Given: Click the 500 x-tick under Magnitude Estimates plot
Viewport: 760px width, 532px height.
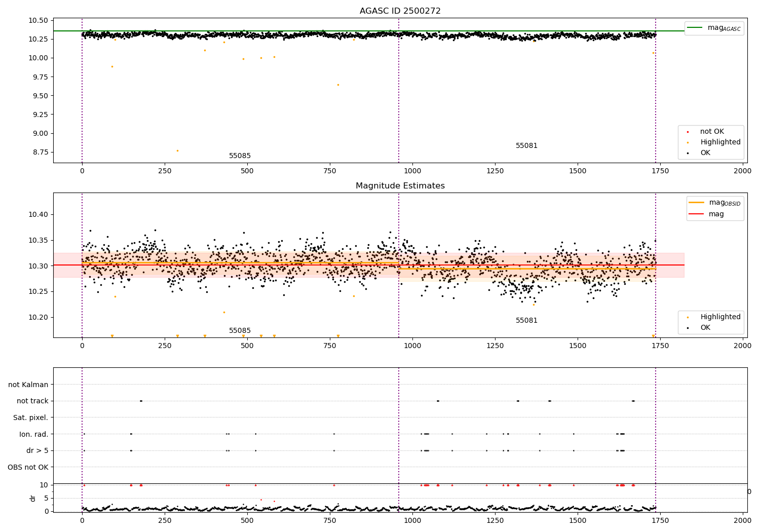Looking at the screenshot, I should (247, 346).
